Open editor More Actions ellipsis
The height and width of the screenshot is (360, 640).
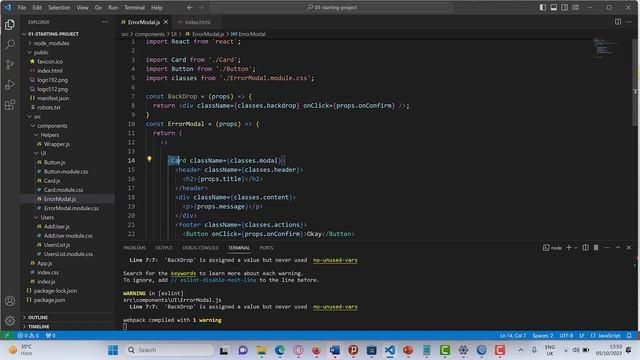click(x=629, y=22)
